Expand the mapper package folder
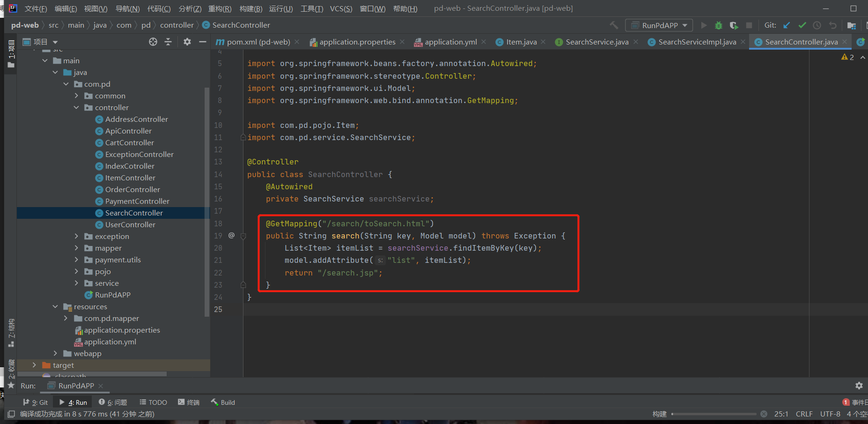The image size is (868, 424). pos(76,248)
